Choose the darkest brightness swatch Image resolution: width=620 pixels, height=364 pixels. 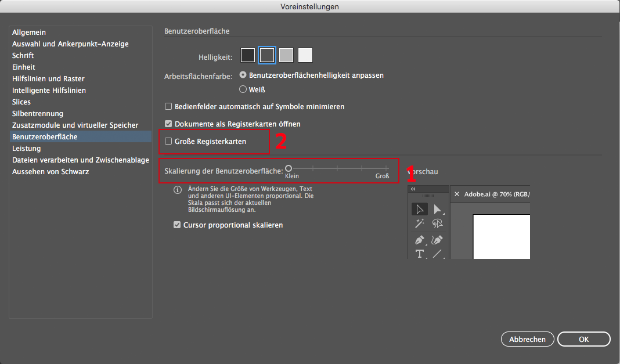tap(247, 55)
